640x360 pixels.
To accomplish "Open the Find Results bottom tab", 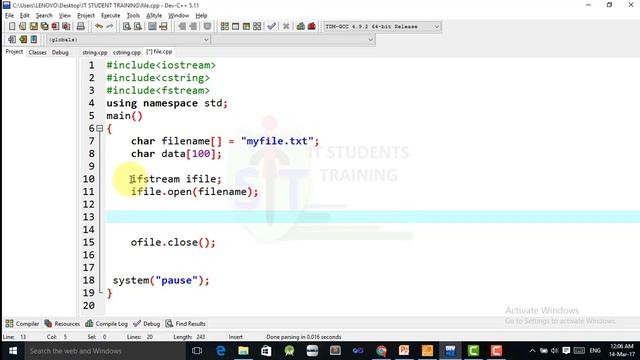I will (x=185, y=324).
